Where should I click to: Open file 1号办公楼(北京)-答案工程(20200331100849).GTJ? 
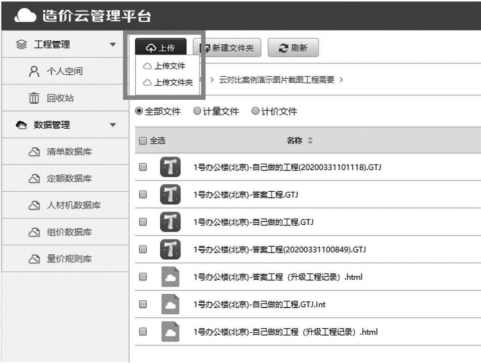pyautogui.click(x=280, y=249)
